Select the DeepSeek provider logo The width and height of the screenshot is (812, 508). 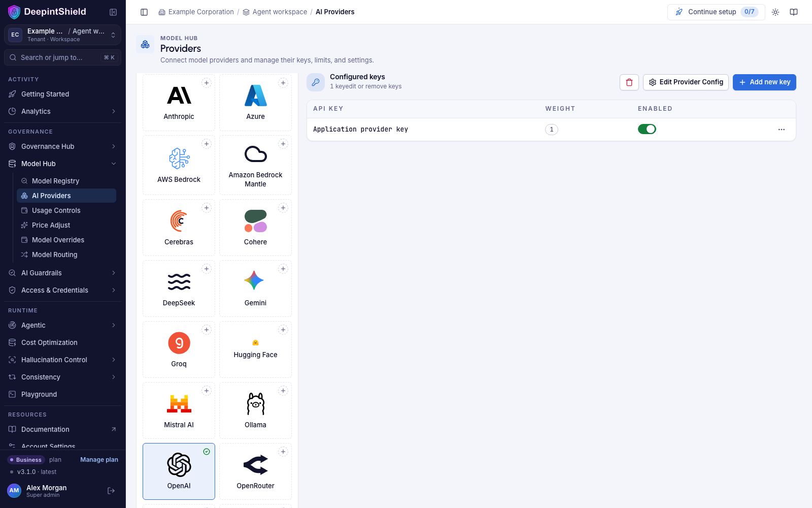(x=179, y=281)
